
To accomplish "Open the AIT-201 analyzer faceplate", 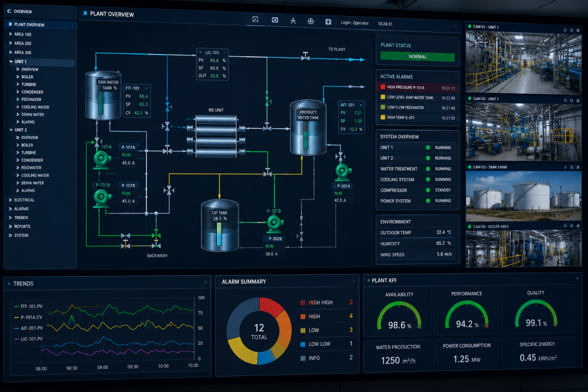I will click(351, 117).
